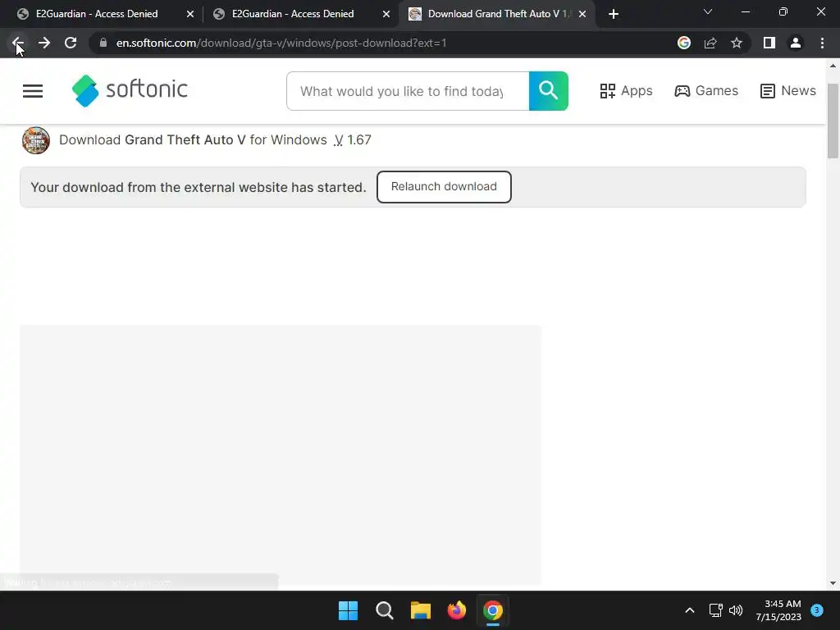Image resolution: width=840 pixels, height=630 pixels.
Task: Open the notification center badge
Action: point(817,610)
